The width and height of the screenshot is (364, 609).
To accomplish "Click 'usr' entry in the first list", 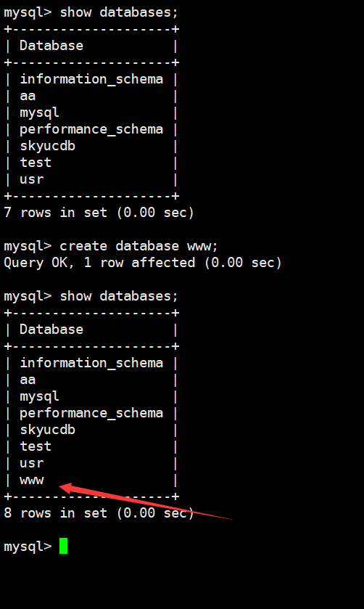I will (31, 179).
